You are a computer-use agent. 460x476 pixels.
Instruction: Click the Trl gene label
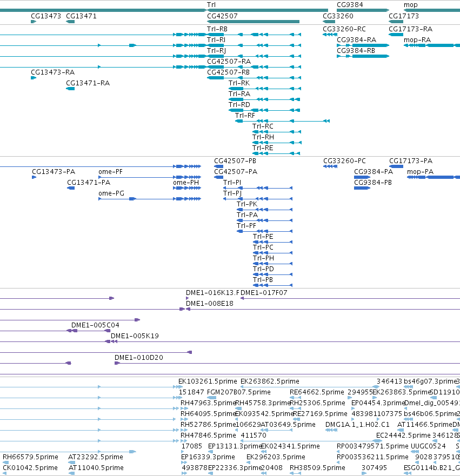(x=211, y=4)
